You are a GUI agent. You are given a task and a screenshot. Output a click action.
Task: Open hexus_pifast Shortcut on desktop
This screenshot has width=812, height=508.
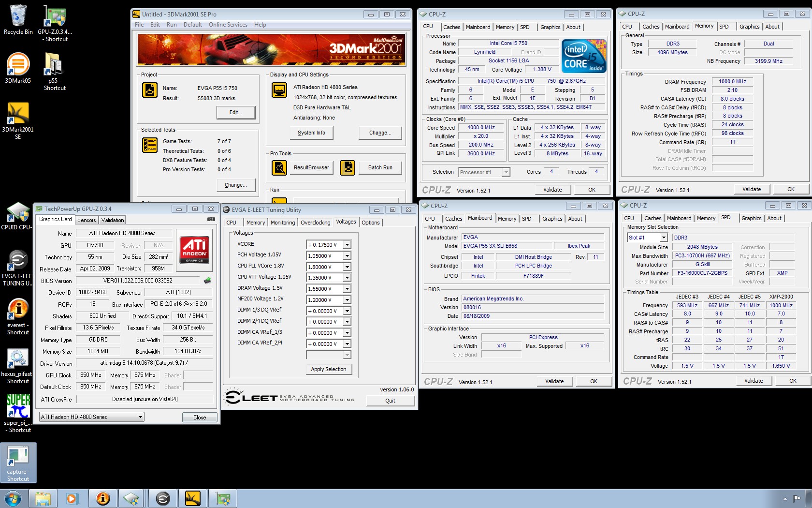coord(18,366)
